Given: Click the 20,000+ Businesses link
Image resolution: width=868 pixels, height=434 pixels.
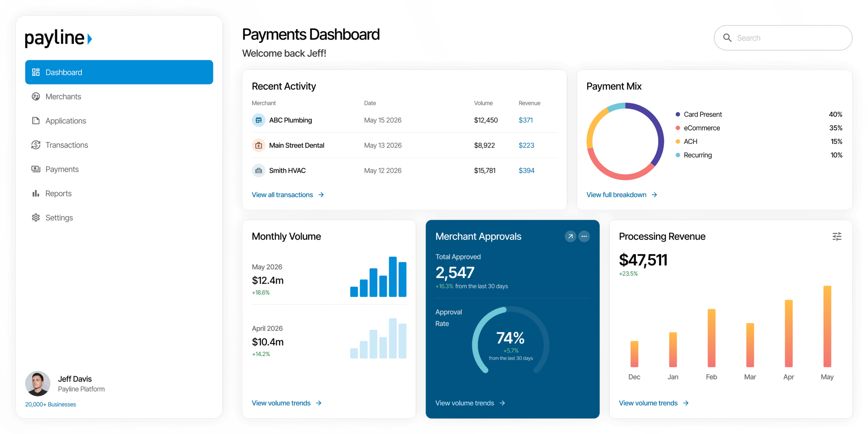Looking at the screenshot, I should click(51, 404).
